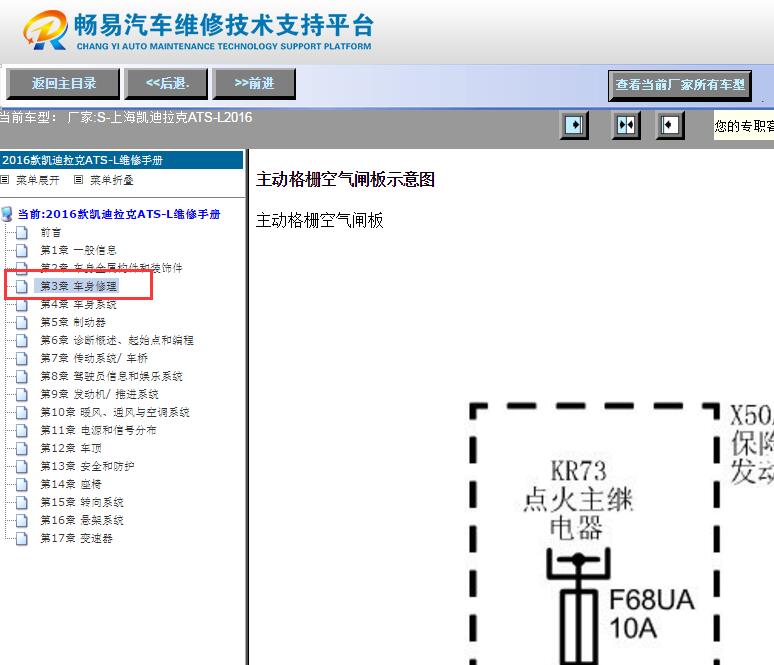Open 第15章 转向系统

coord(81,502)
